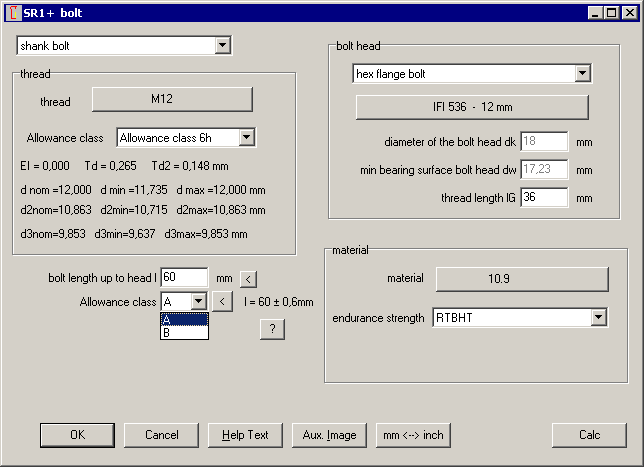Click the bolt length up to head input
This screenshot has width=644, height=467.
click(183, 277)
